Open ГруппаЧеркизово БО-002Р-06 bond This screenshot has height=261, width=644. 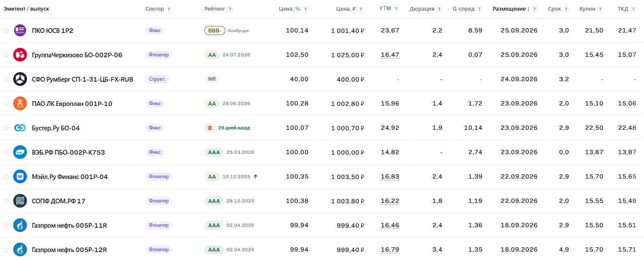pos(77,55)
